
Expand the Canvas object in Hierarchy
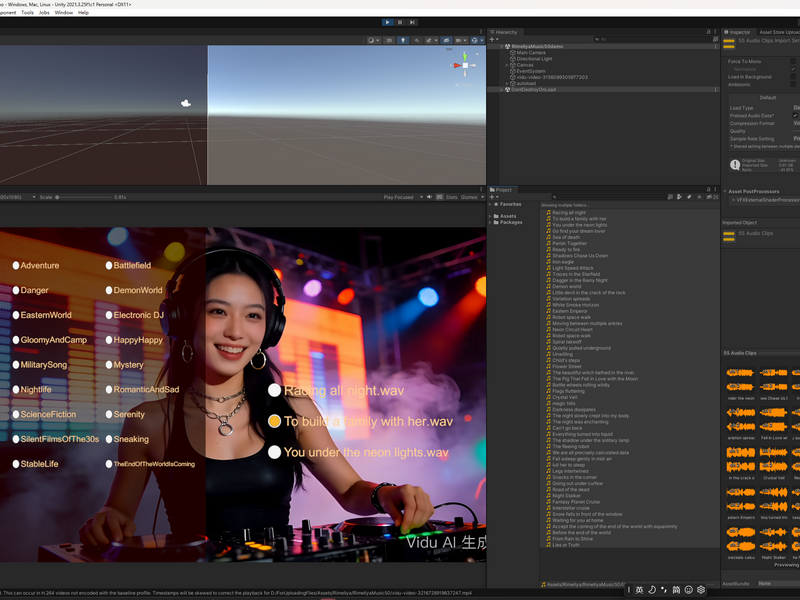507,65
